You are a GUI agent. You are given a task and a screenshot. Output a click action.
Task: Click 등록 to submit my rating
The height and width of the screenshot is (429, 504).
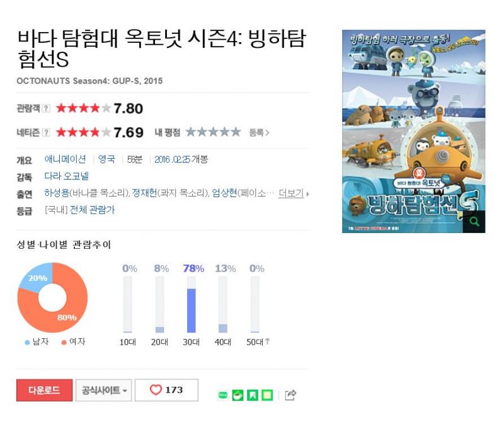coord(259,132)
